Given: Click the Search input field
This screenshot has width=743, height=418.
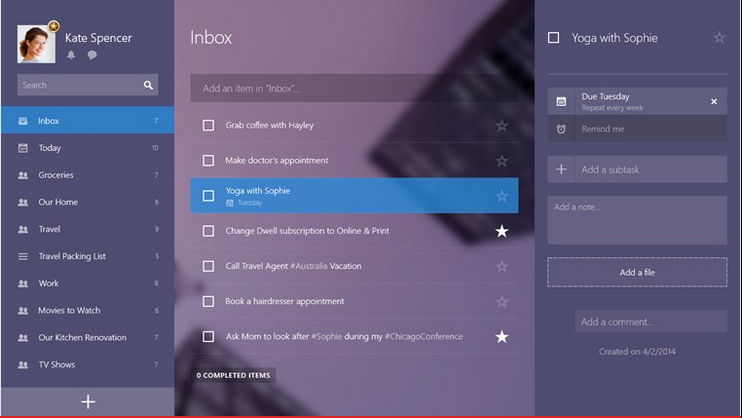Looking at the screenshot, I should (88, 85).
